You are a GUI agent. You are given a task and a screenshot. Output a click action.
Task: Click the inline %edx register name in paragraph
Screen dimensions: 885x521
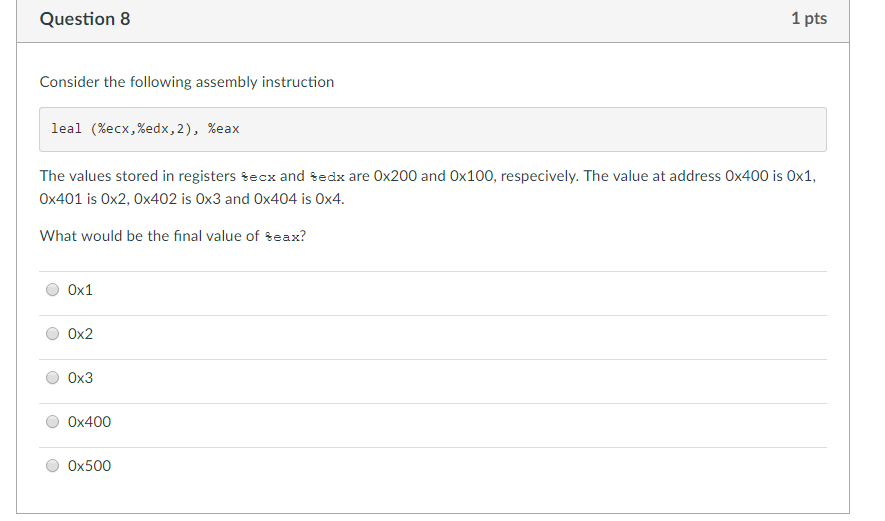point(326,177)
